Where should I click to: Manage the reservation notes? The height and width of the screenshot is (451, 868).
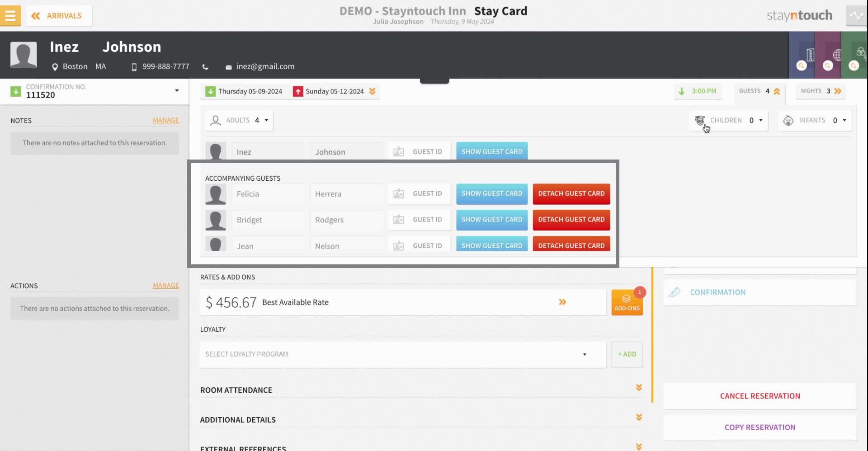(x=166, y=120)
